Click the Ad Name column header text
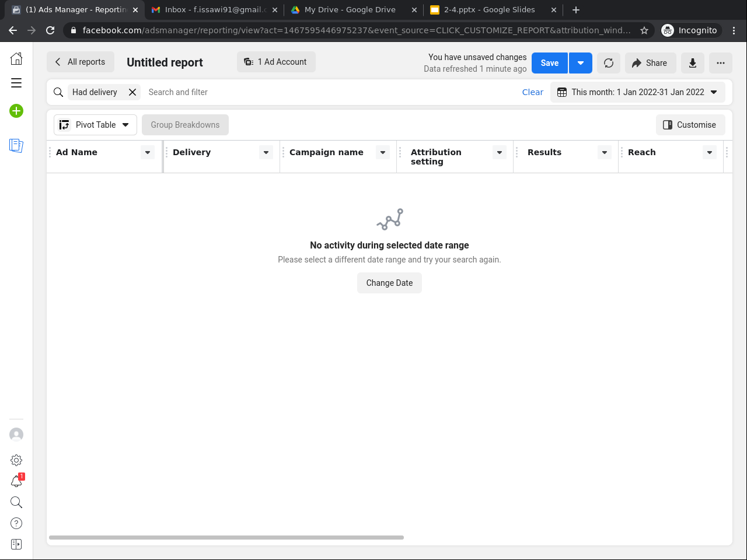 pos(76,152)
